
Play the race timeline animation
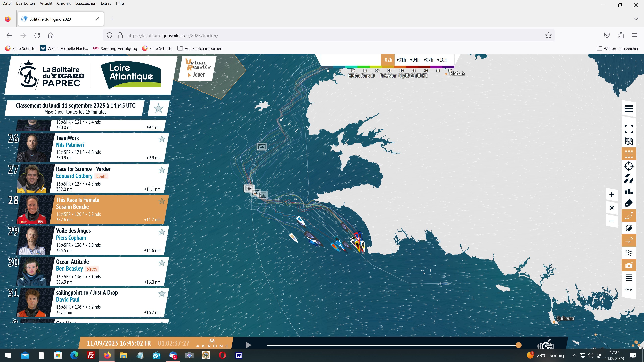coord(248,345)
